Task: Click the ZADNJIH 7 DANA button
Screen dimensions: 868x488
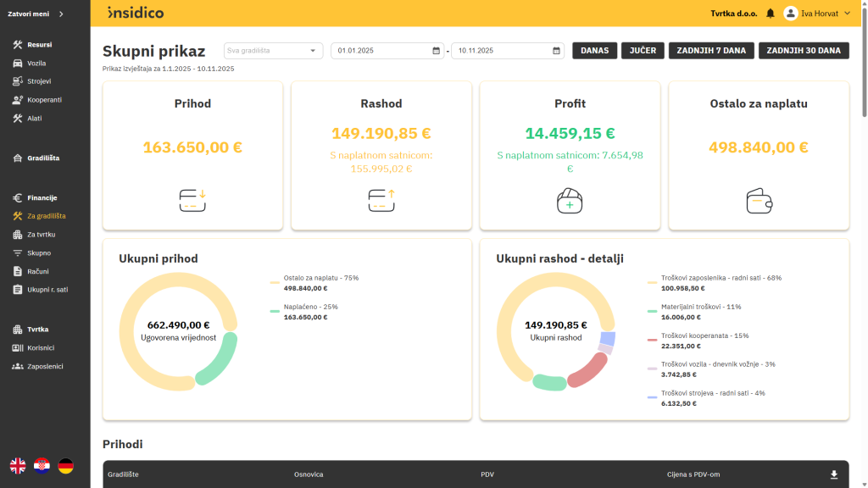Action: tap(710, 51)
